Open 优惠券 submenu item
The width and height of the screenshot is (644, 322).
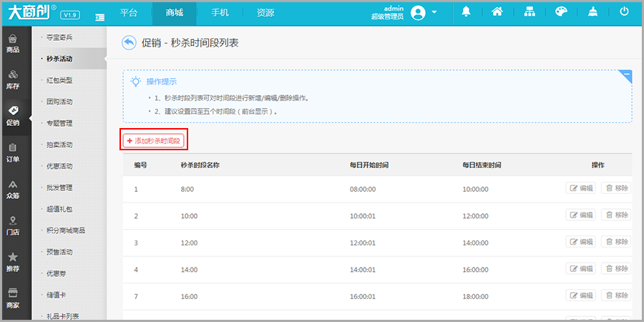tap(57, 273)
